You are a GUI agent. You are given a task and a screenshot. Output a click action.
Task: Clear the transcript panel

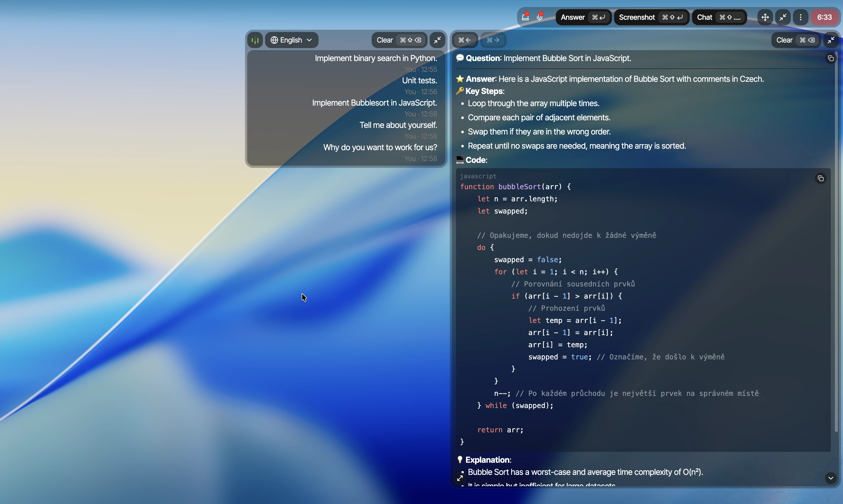[399, 40]
